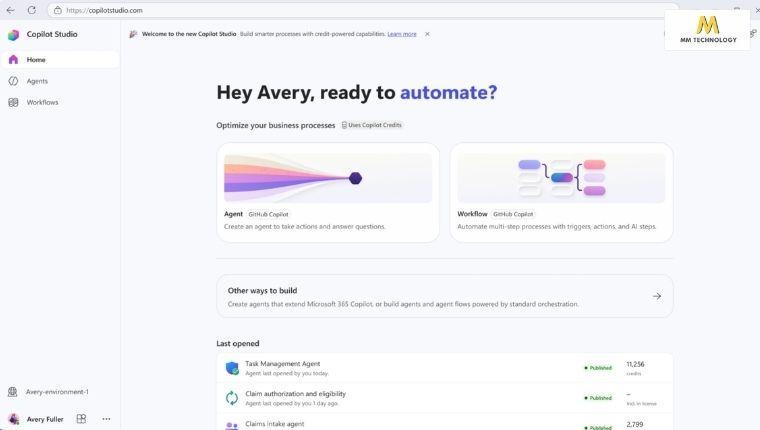Open the Home navigation item

[60, 60]
